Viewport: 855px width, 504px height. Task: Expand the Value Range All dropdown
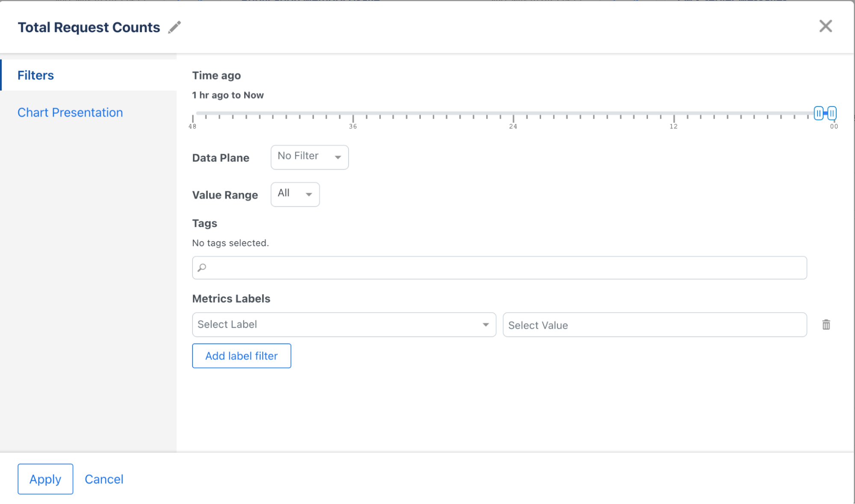tap(294, 194)
